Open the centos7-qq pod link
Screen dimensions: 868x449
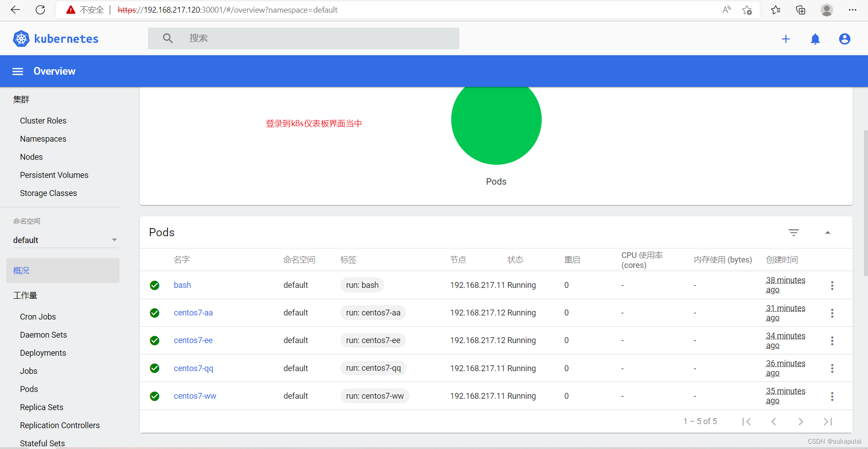click(194, 368)
